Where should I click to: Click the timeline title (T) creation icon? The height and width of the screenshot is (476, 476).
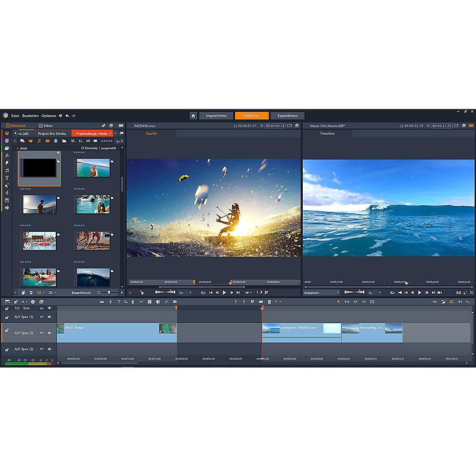[x=119, y=302]
